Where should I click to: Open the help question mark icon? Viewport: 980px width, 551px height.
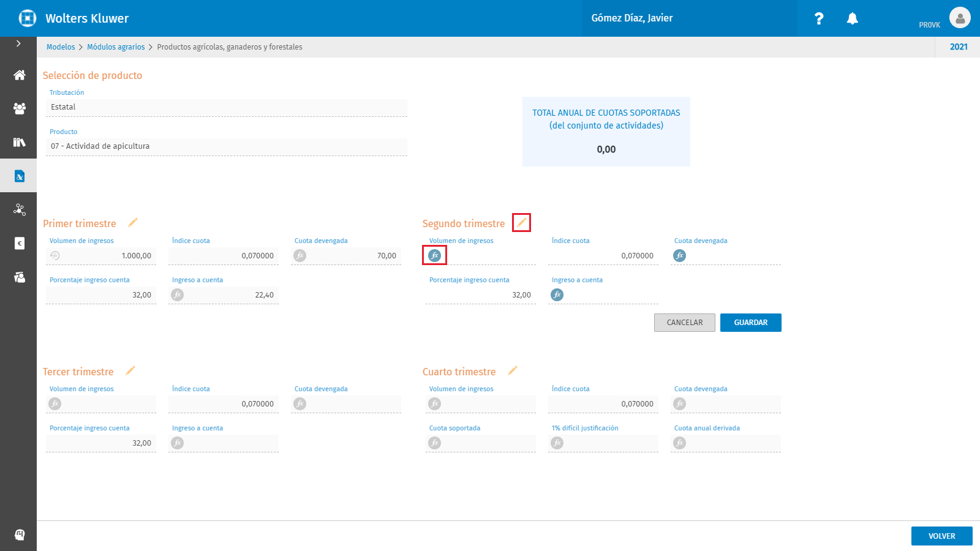[819, 18]
